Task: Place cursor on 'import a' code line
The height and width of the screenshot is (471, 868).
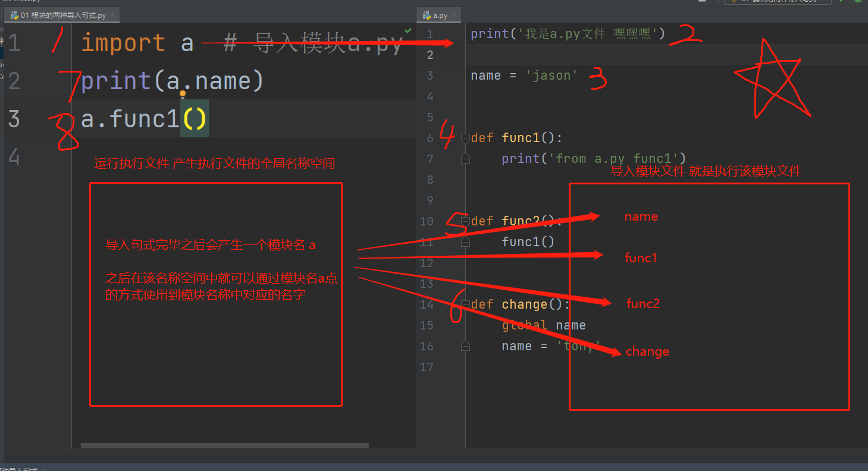Action: [137, 43]
